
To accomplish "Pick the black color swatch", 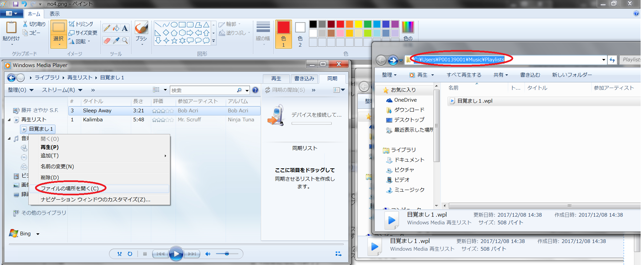I will (x=313, y=24).
